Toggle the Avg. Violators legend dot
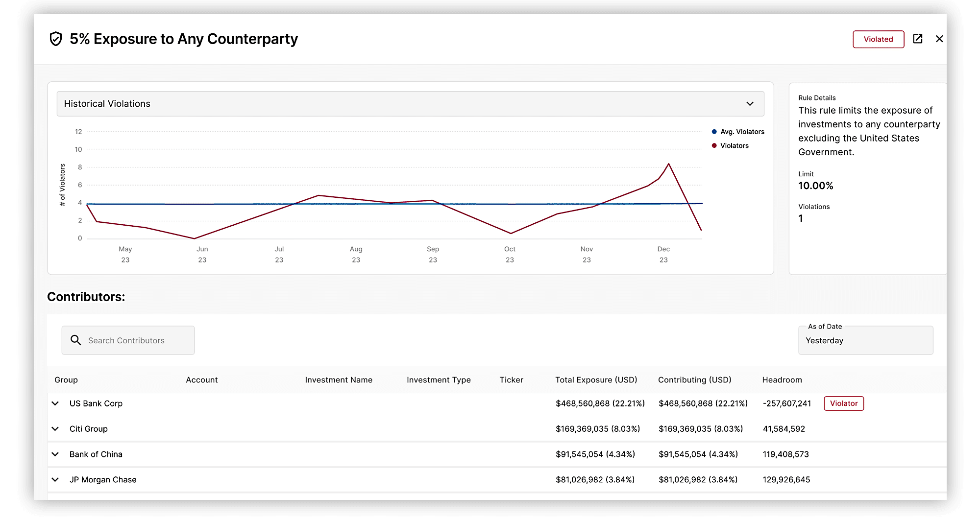This screenshot has height=520, width=980. (714, 132)
